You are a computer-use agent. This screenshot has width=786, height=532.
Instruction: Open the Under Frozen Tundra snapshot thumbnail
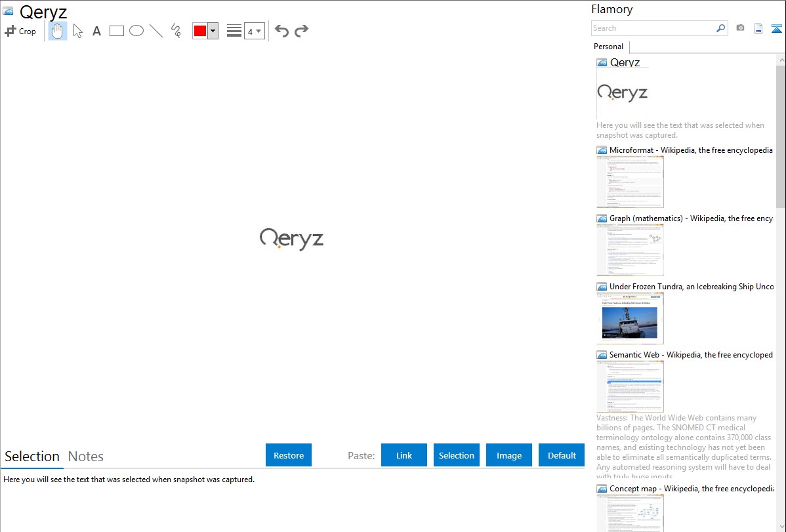tap(630, 318)
